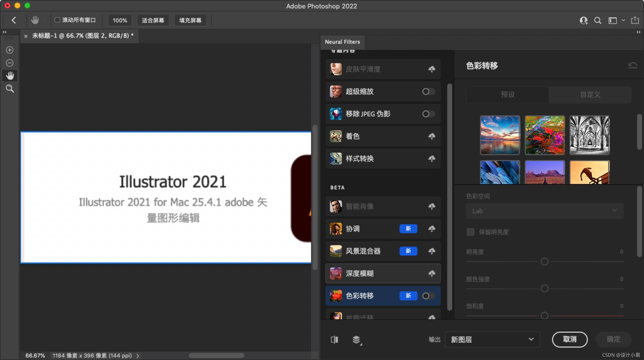Select the zoom out tool
The height and width of the screenshot is (360, 644).
point(10,63)
